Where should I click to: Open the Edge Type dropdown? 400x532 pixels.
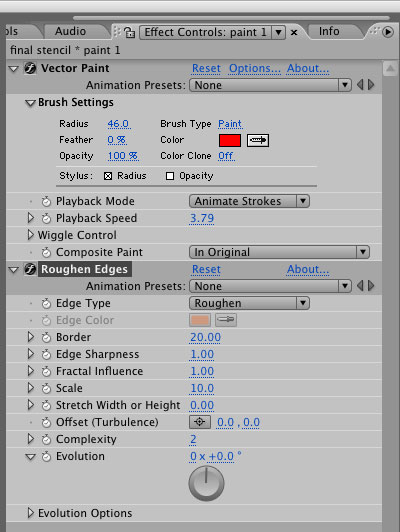pos(249,303)
